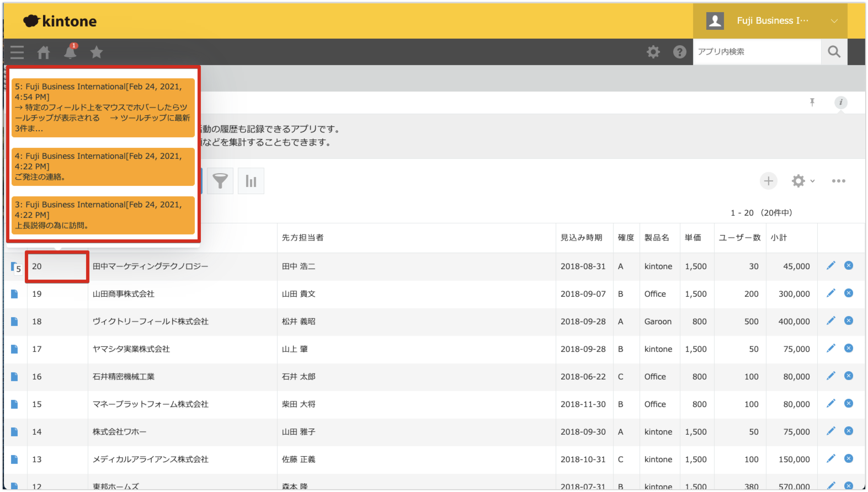
Task: Click the search magnifier button
Action: point(834,52)
